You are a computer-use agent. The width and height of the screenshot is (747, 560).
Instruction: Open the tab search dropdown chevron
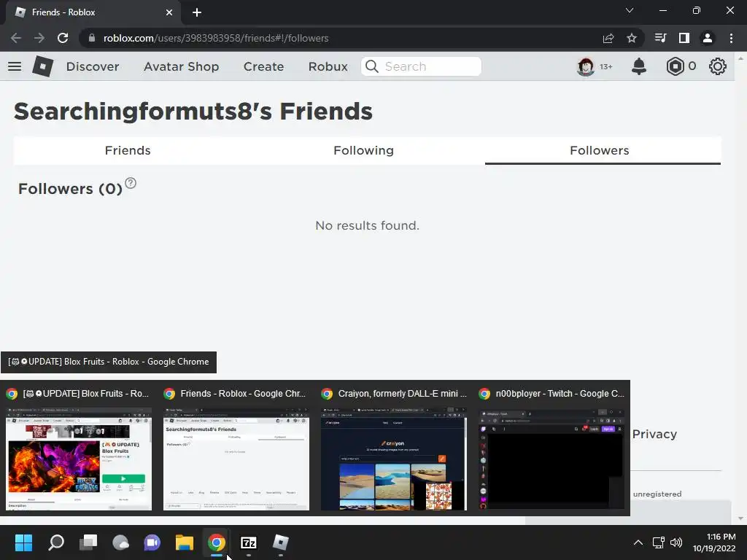(630, 10)
